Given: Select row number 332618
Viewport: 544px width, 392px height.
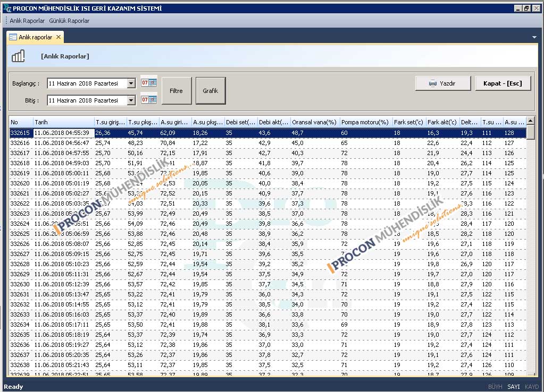Looking at the screenshot, I should (x=20, y=163).
